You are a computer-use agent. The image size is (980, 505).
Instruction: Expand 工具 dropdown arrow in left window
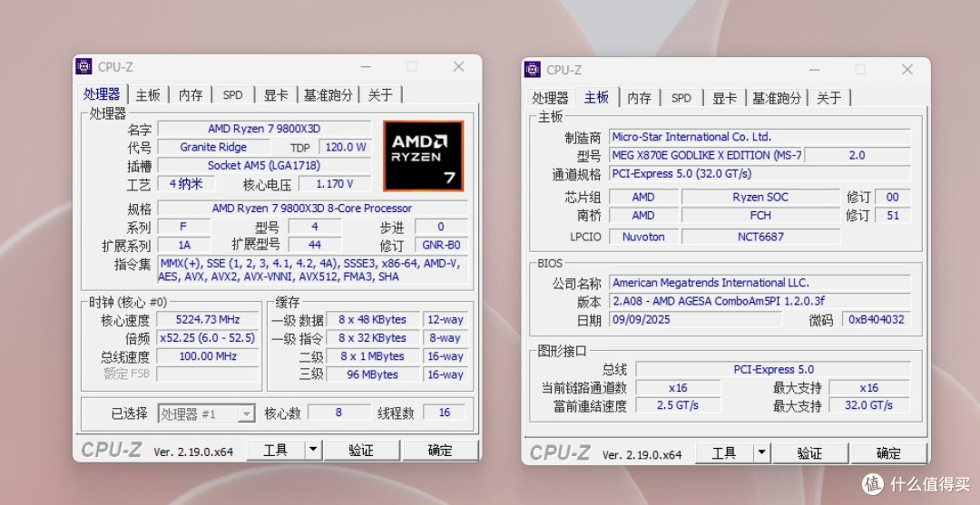click(x=314, y=450)
